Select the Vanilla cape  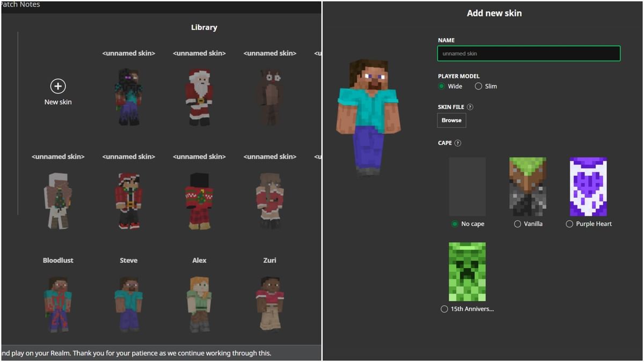pos(517,224)
